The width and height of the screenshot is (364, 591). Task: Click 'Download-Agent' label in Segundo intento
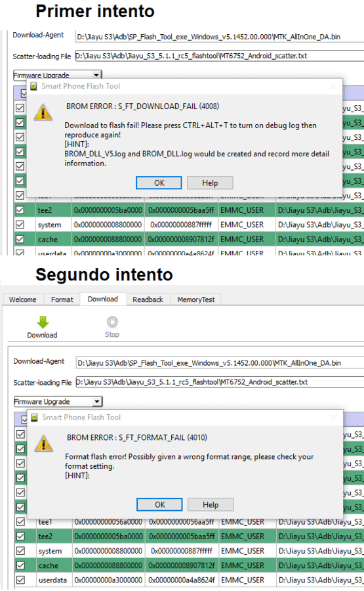coord(39,361)
